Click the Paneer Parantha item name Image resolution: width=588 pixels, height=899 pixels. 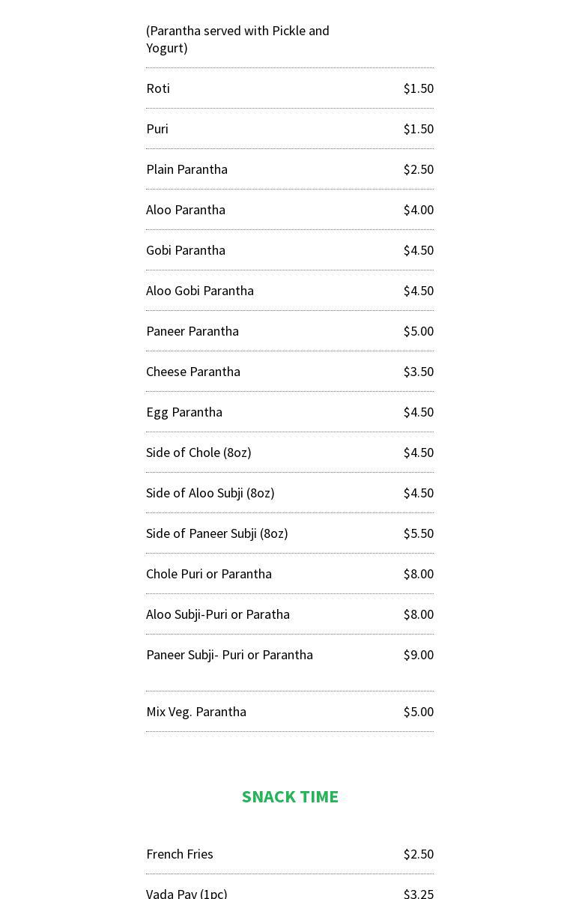coord(193,331)
